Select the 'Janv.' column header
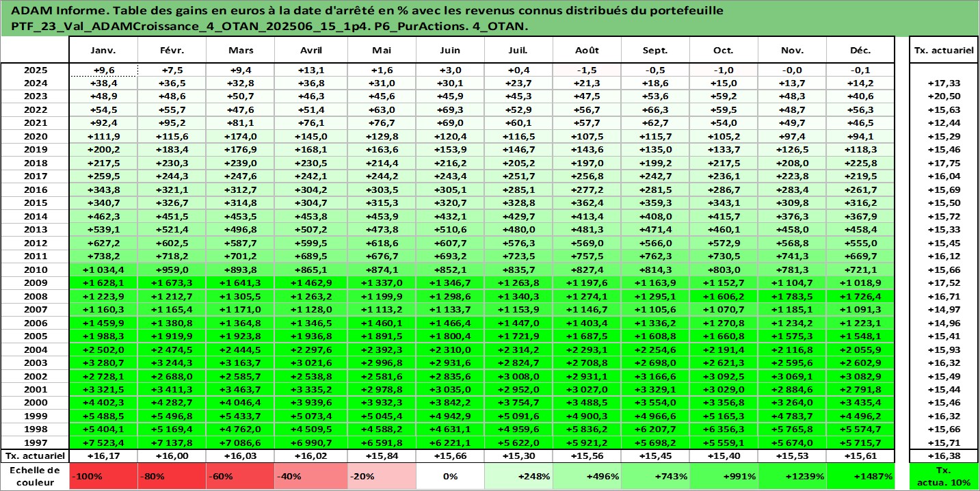Viewport: 980px width, 491px height. pos(104,51)
